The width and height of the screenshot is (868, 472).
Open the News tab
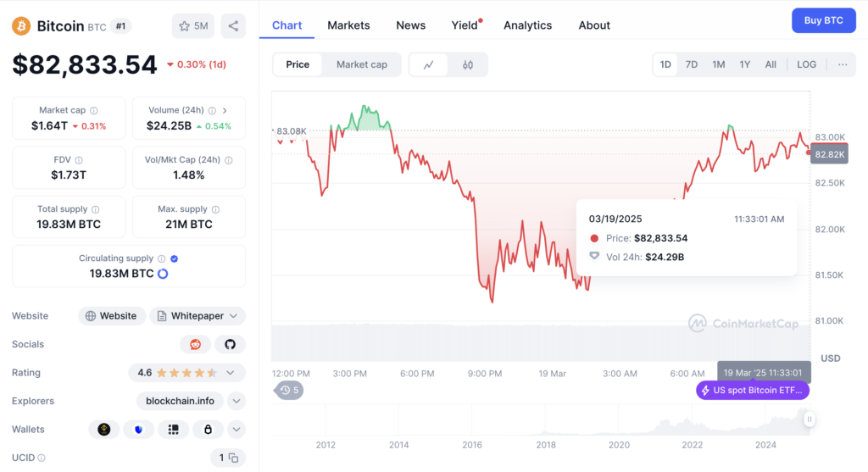(411, 25)
